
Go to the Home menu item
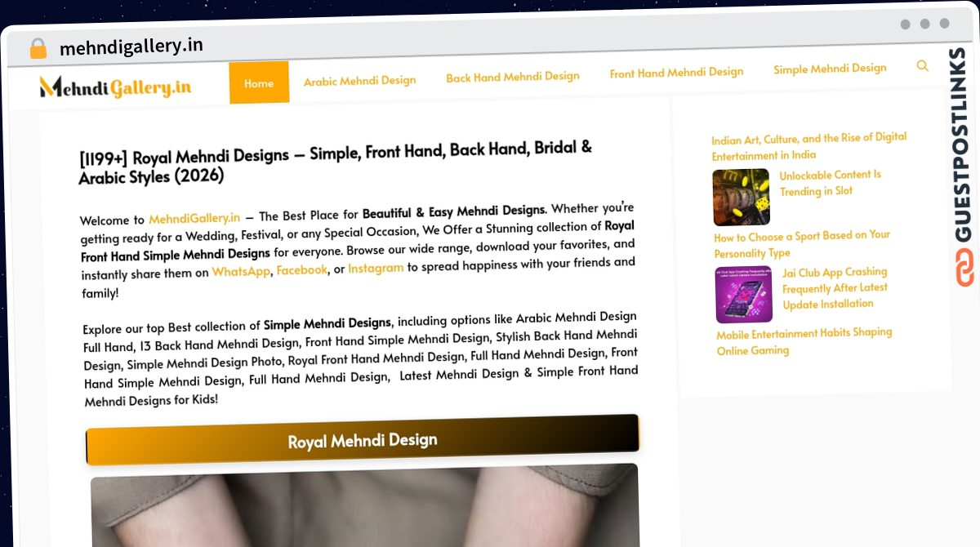pos(259,83)
